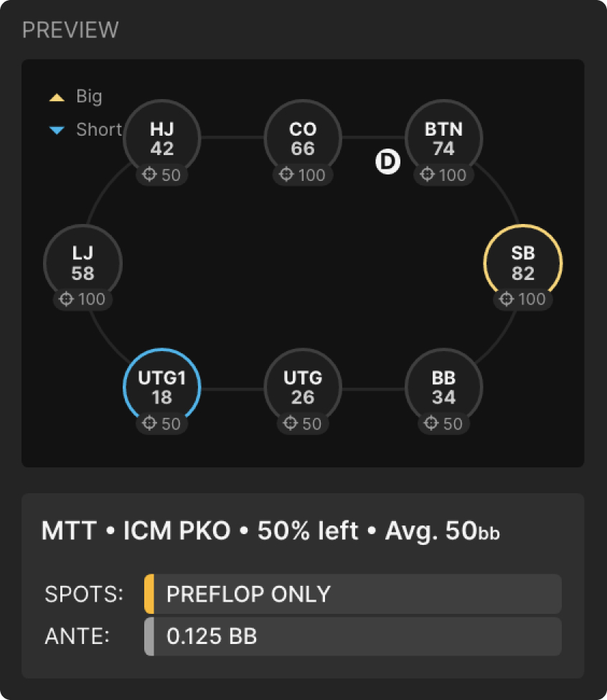Click the yellow marker beside PREFLOP ONLY
The width and height of the screenshot is (607, 700).
149,594
